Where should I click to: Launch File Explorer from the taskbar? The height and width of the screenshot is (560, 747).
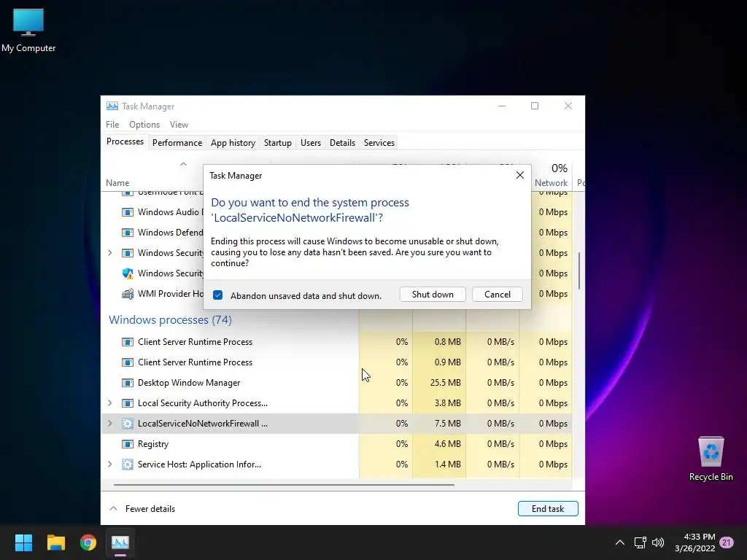click(x=55, y=542)
